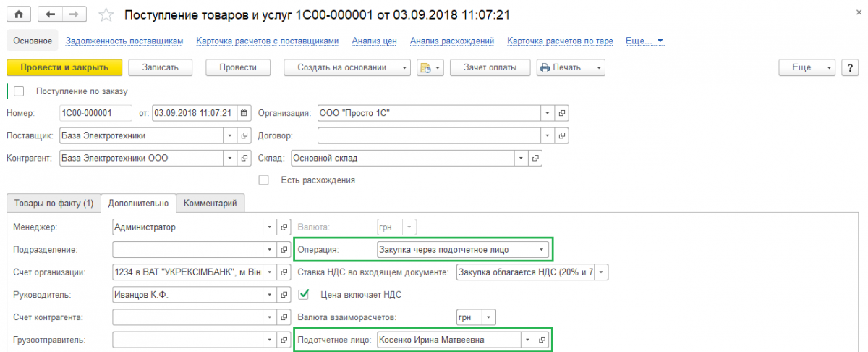Image resolution: width=868 pixels, height=352 pixels.
Task: Expand the Контрагент dropdown
Action: (231, 158)
